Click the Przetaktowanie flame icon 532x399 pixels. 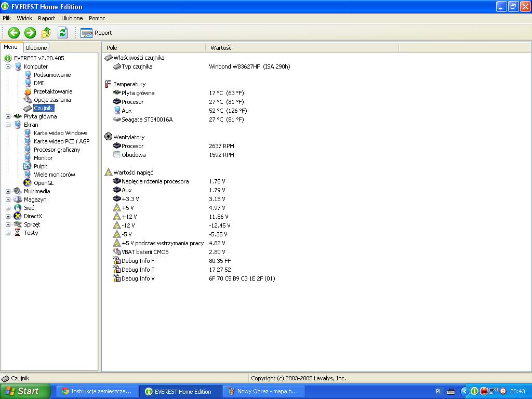pyautogui.click(x=28, y=91)
